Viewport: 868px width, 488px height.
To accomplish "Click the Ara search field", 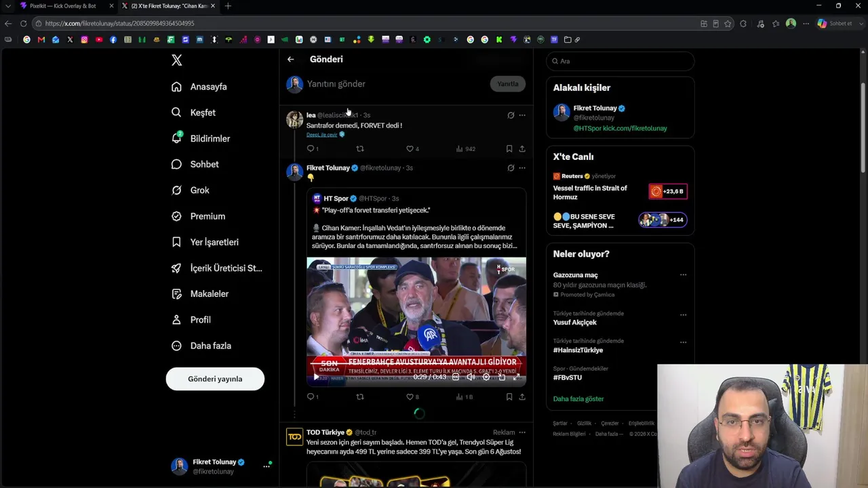I will [x=620, y=61].
